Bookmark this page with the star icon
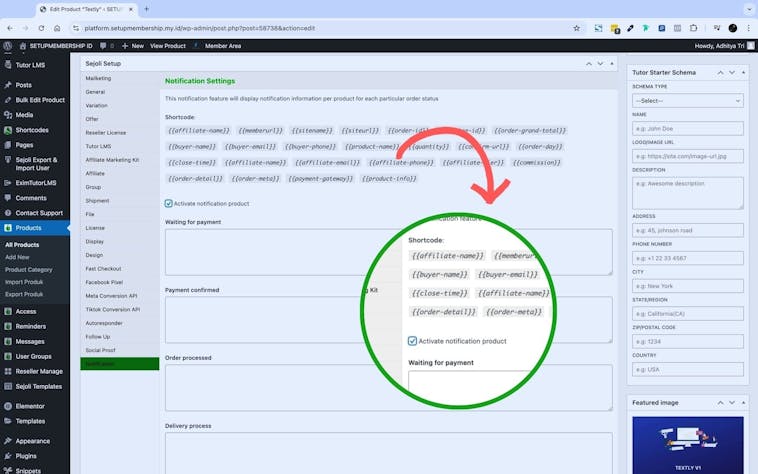The image size is (758, 474). (x=577, y=28)
